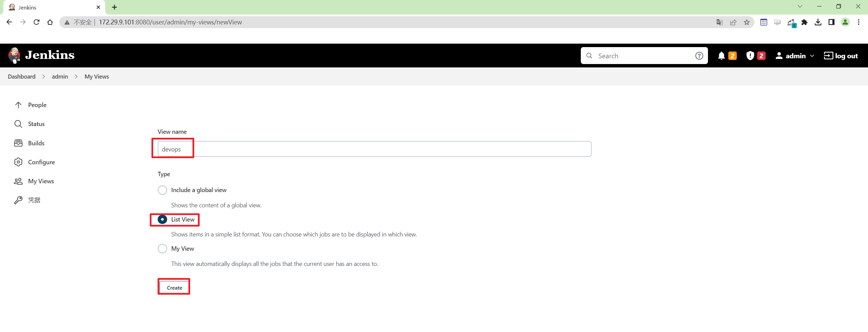This screenshot has height=332, width=868.
Task: Go to browser home page
Action: click(x=50, y=22)
